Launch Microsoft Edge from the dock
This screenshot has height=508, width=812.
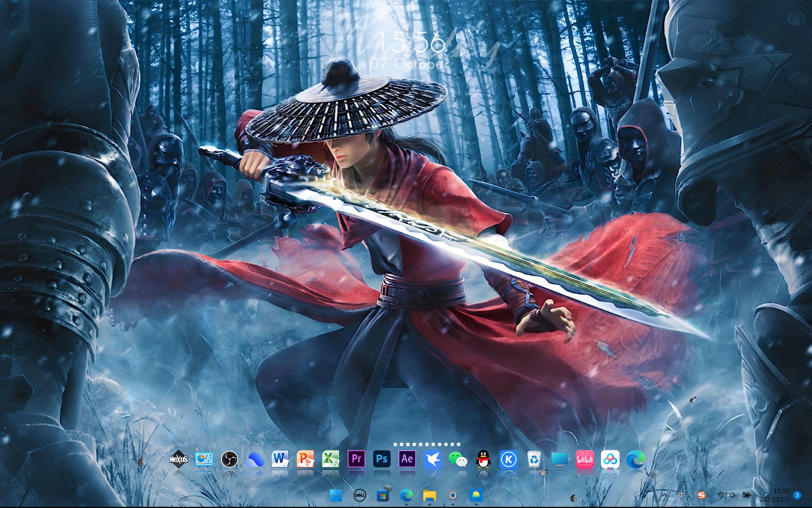[x=635, y=459]
